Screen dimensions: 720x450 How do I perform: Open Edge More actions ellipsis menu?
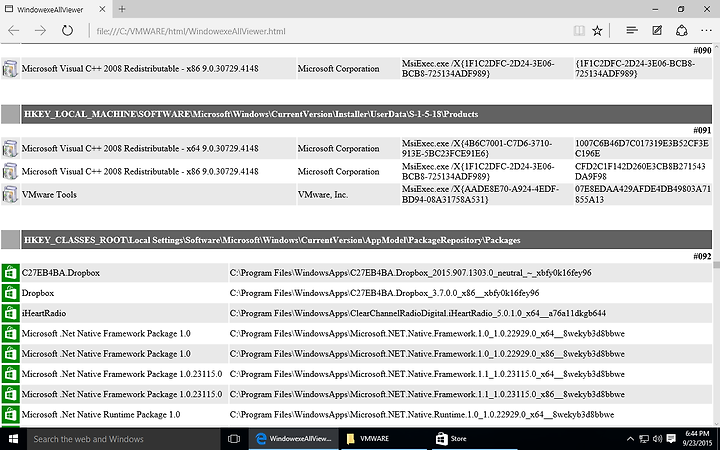point(706,30)
